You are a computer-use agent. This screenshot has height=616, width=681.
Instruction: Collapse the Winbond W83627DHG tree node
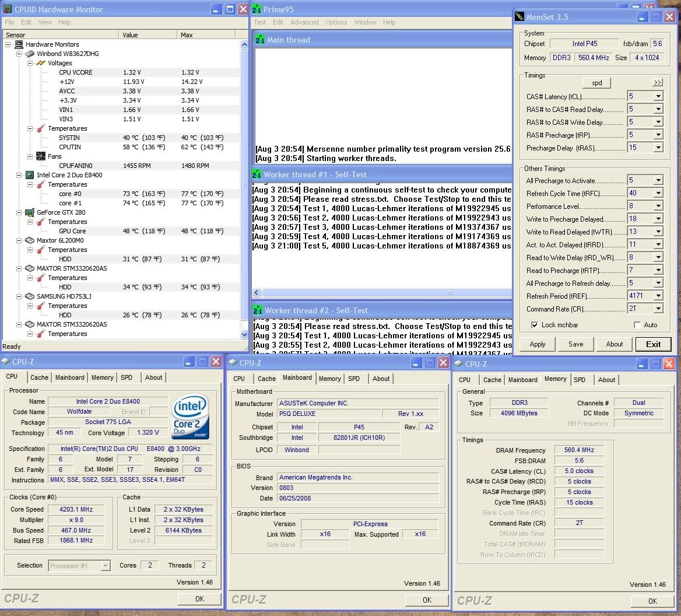point(19,54)
